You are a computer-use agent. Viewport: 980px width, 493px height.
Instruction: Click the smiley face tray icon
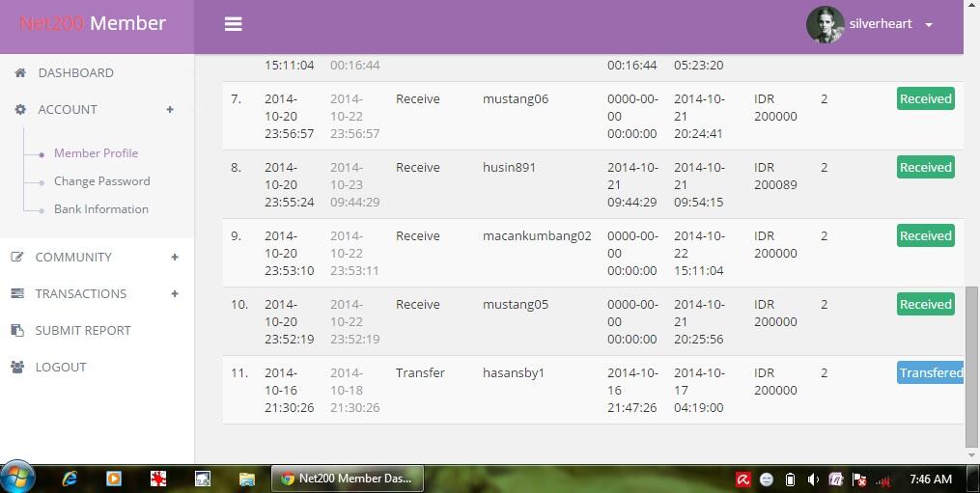coord(767,479)
